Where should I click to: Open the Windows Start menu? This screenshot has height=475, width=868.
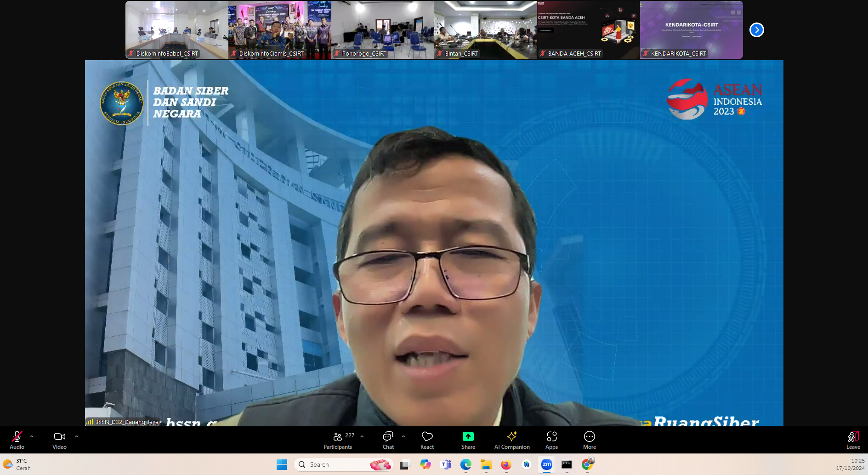pos(282,464)
